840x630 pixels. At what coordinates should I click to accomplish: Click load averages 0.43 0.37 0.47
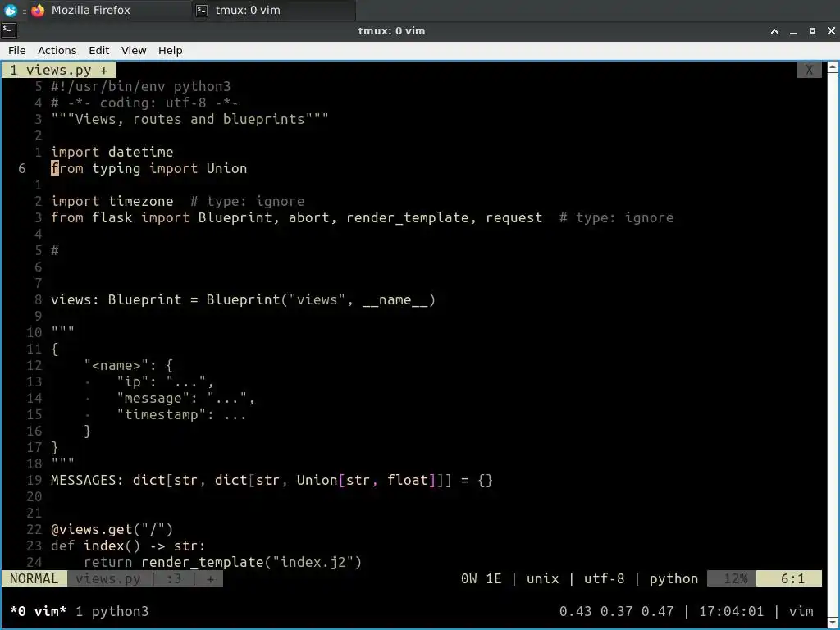pos(616,611)
